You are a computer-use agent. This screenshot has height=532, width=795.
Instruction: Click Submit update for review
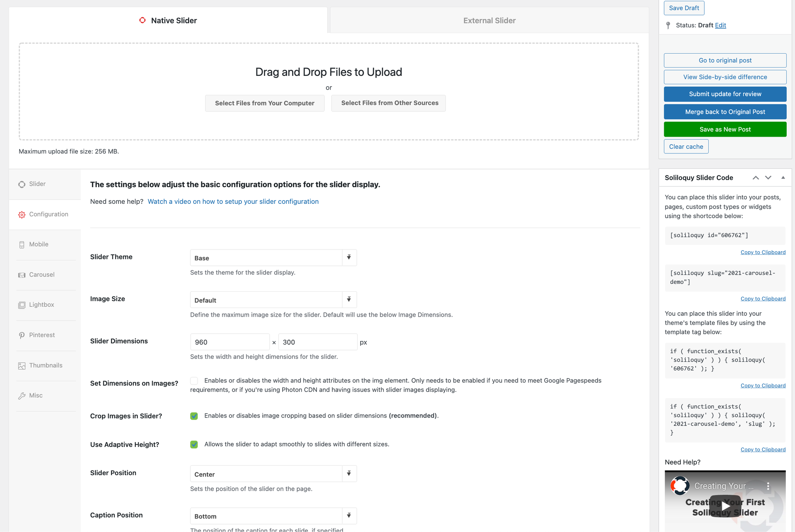click(725, 94)
